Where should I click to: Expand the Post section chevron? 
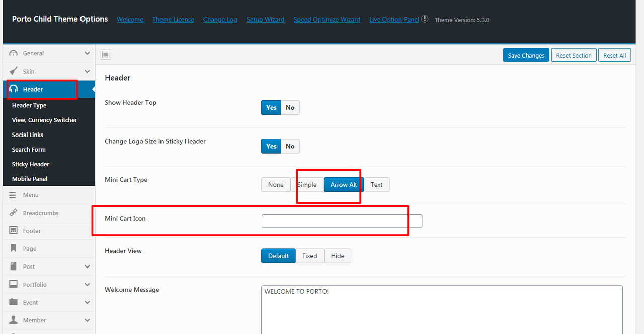pyautogui.click(x=87, y=266)
